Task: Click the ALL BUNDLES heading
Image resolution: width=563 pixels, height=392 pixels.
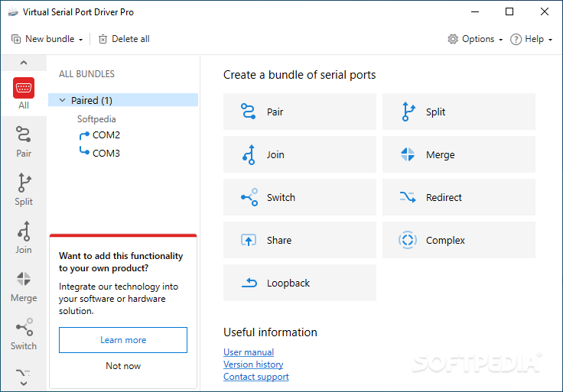Action: [x=86, y=74]
